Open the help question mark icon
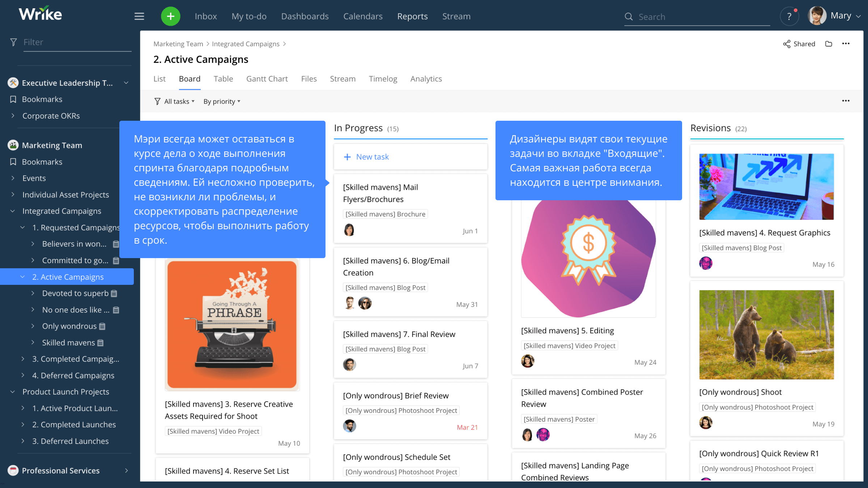Screen dimensions: 868x488 pyautogui.click(x=789, y=16)
